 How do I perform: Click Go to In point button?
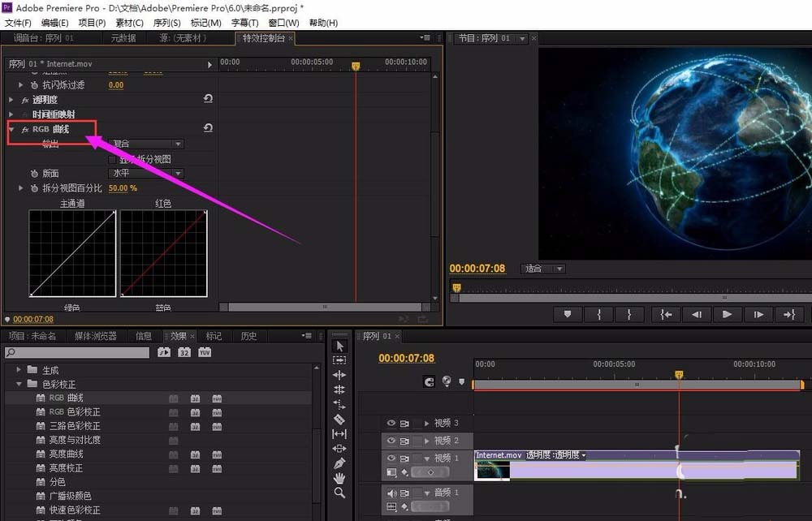[666, 314]
